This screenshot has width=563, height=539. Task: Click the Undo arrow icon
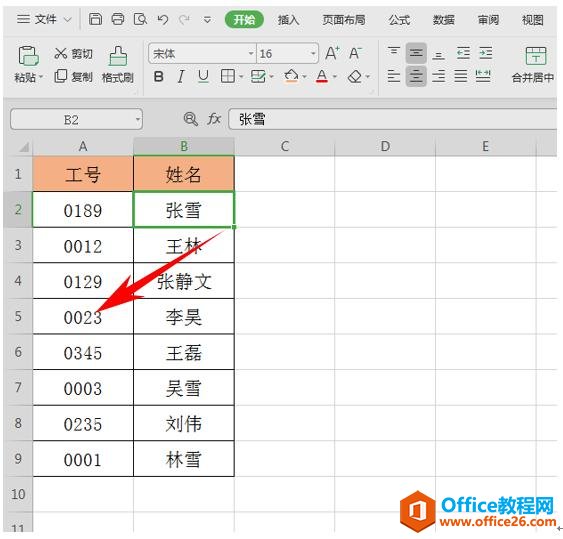pyautogui.click(x=163, y=19)
